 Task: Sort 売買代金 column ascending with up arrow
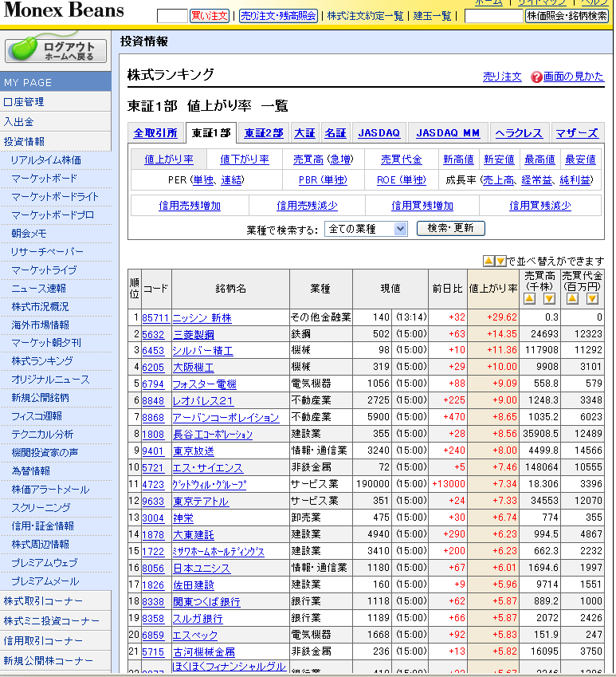coord(572,299)
